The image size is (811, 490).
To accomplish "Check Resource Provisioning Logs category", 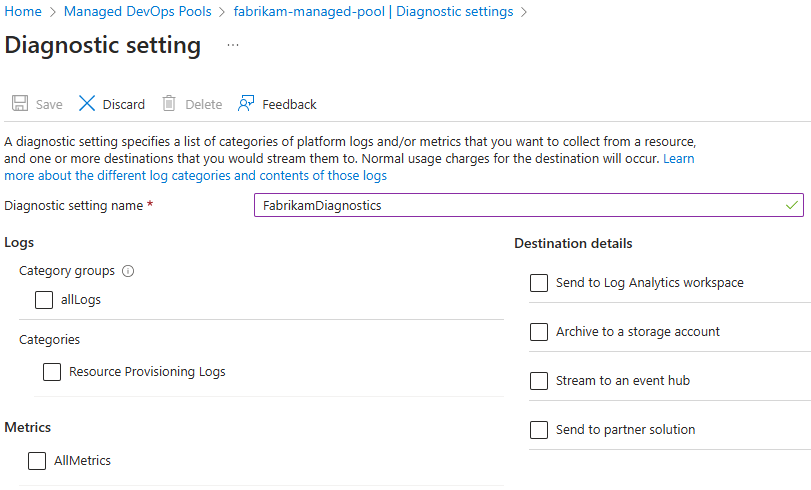I will [x=52, y=372].
